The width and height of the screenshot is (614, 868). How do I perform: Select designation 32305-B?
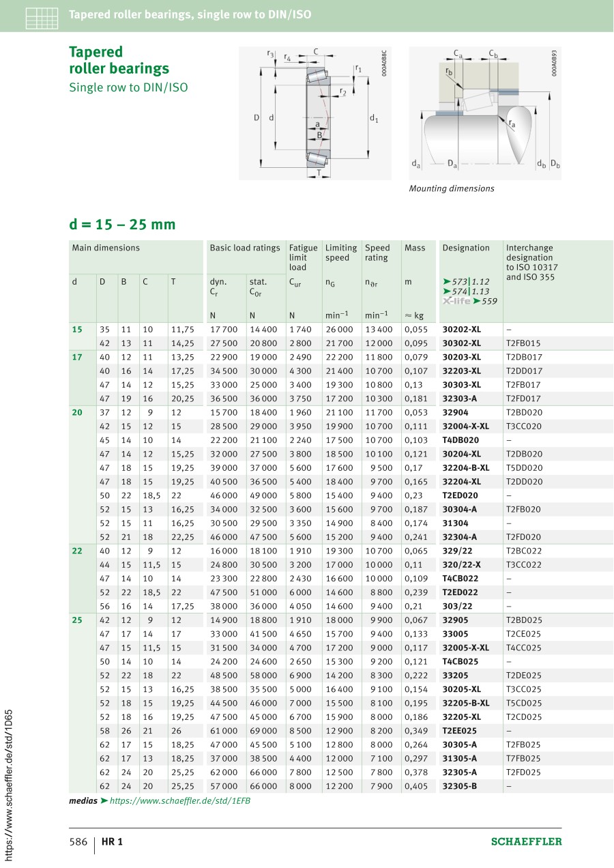459,787
